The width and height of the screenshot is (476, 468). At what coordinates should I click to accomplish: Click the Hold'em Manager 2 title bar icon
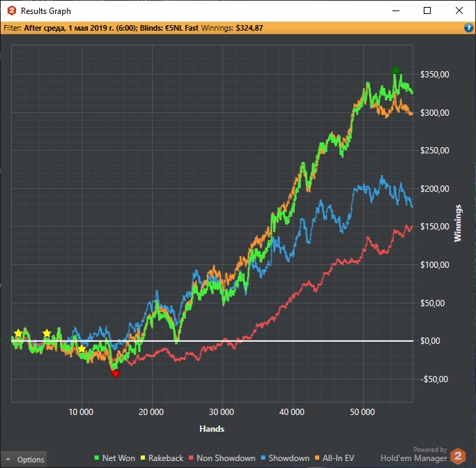[12, 10]
